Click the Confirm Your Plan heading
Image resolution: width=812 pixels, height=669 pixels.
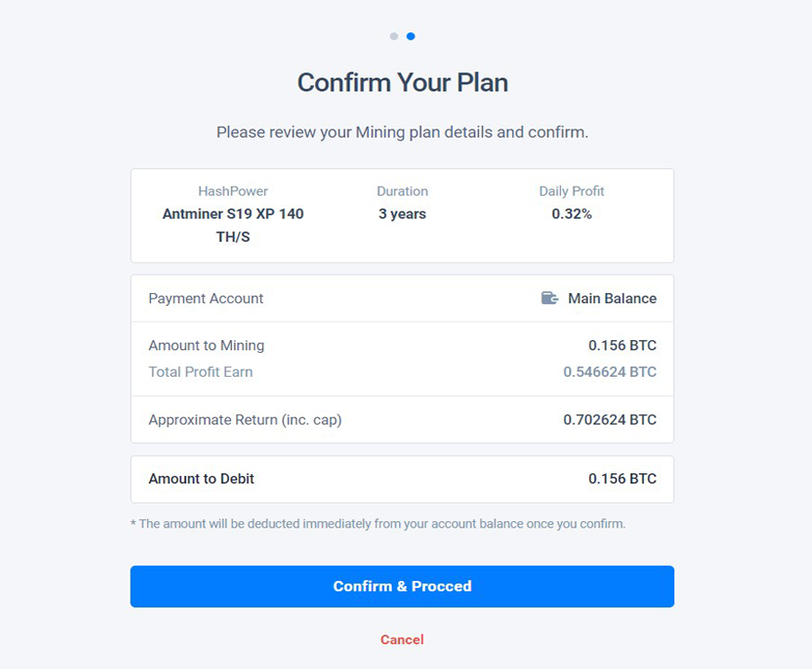[x=402, y=83]
